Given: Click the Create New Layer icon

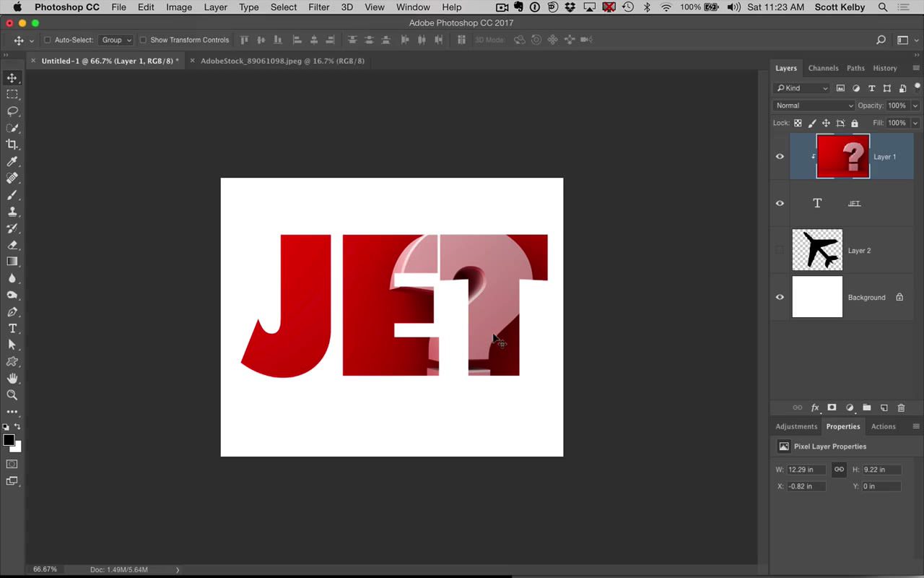Looking at the screenshot, I should 884,407.
